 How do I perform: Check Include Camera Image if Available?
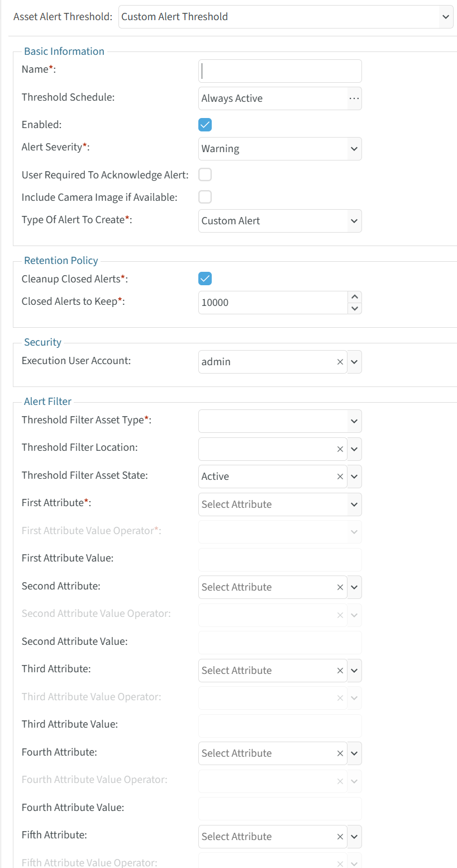pos(205,197)
